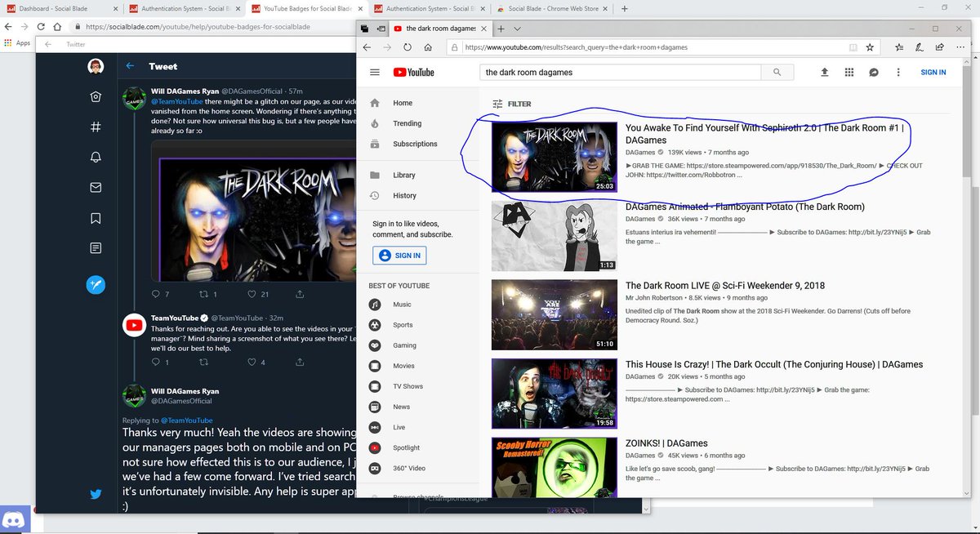Open Twitter lists icon
The width and height of the screenshot is (980, 534).
pyautogui.click(x=96, y=247)
